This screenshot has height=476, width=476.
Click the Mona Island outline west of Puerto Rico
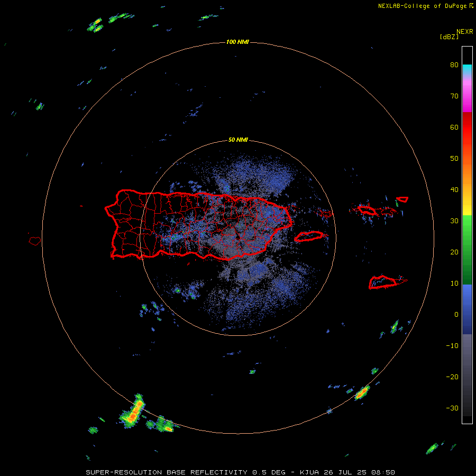point(35,241)
